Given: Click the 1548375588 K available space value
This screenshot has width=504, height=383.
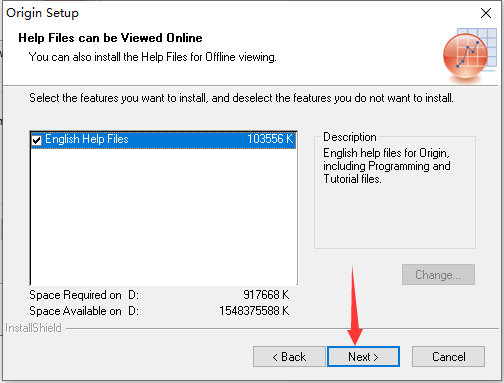Looking at the screenshot, I should [254, 311].
